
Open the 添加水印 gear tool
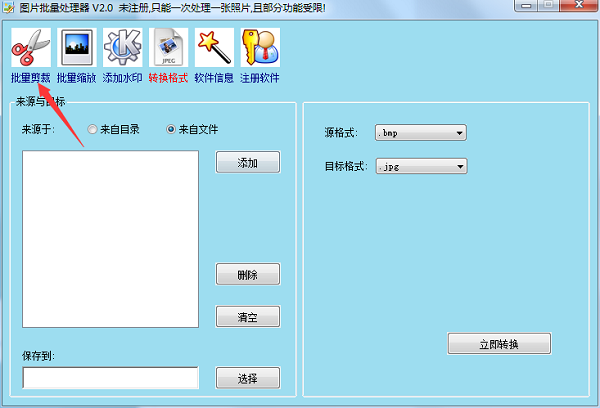coord(122,47)
